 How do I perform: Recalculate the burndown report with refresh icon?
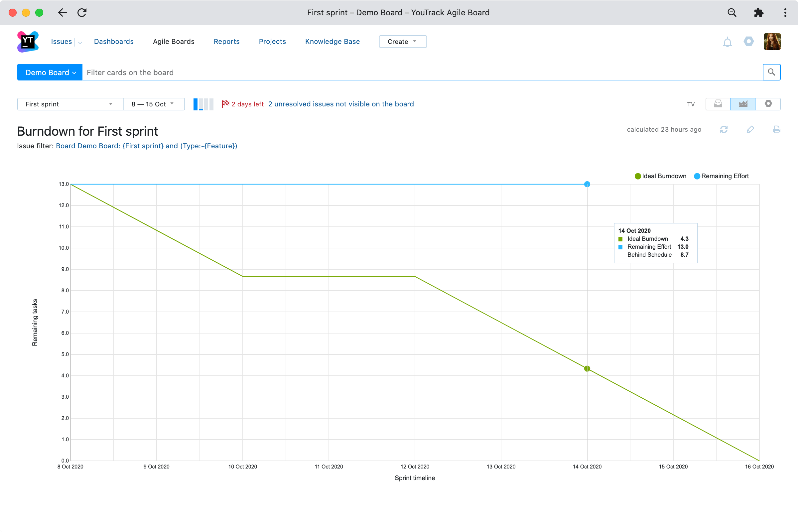pos(724,130)
